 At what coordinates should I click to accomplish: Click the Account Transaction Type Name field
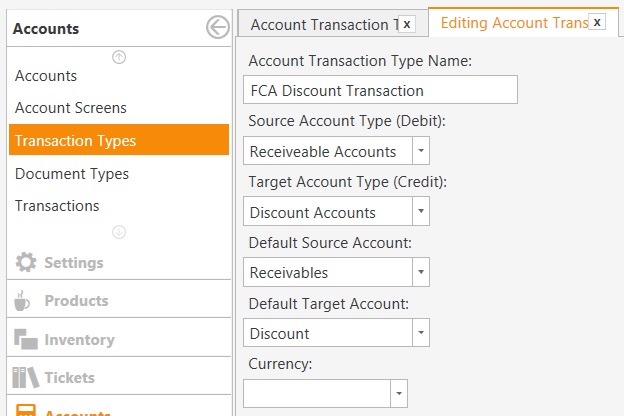380,90
